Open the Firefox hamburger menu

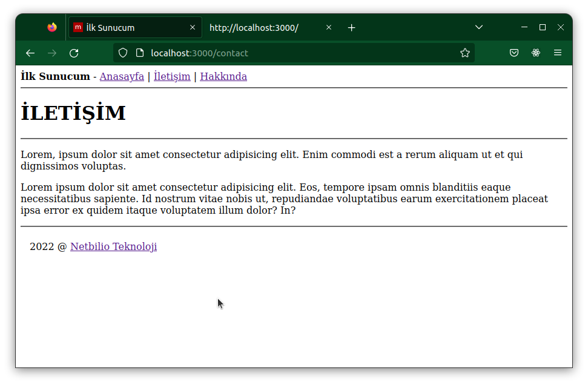[558, 53]
